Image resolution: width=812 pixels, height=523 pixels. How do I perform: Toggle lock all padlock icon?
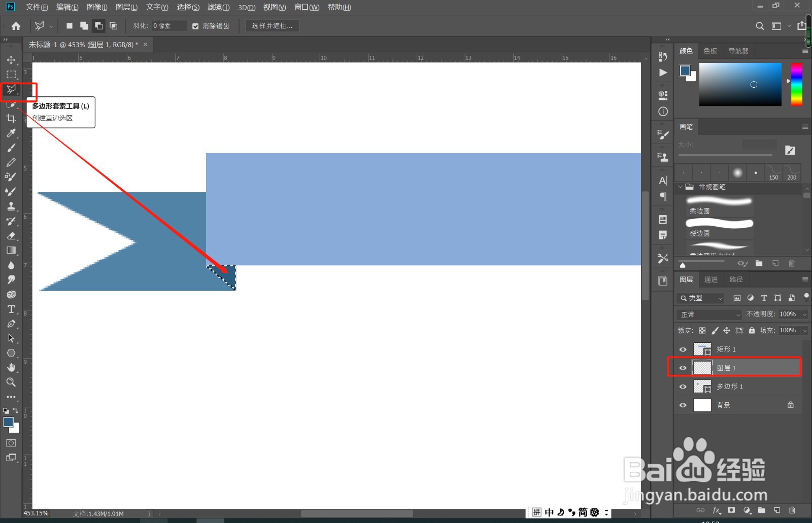(752, 330)
